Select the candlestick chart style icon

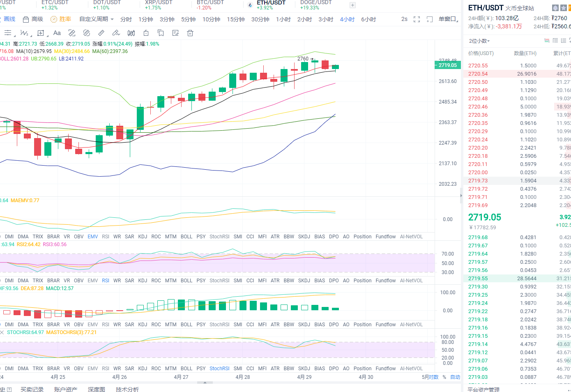coord(131,33)
